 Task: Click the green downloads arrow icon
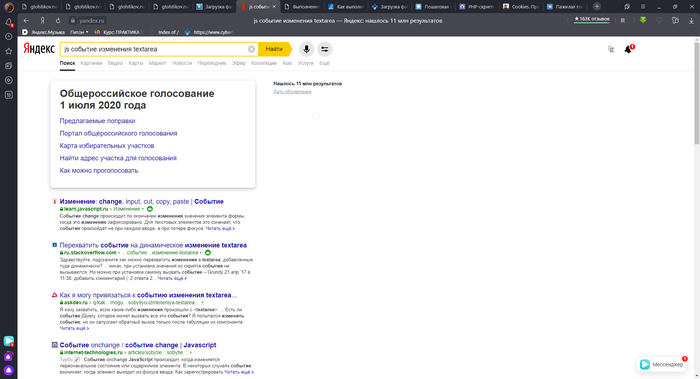tap(643, 20)
